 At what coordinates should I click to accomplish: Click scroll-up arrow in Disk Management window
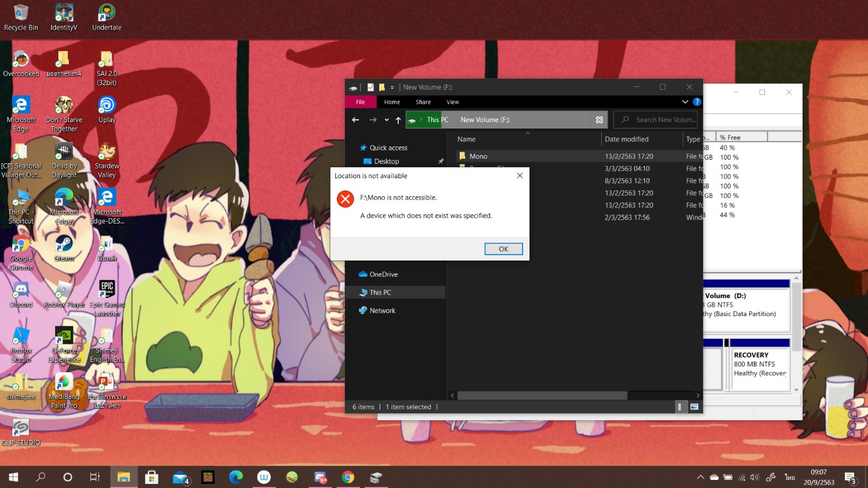click(796, 278)
